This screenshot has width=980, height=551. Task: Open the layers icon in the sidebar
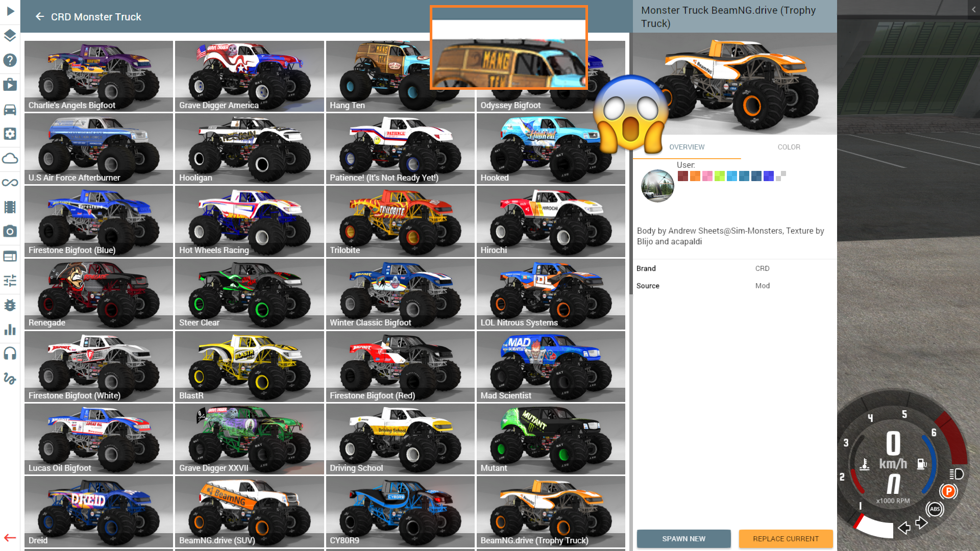point(10,35)
